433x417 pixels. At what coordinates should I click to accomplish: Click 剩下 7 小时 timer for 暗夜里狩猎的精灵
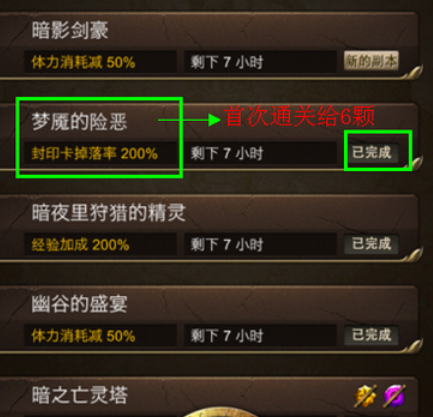click(x=227, y=245)
